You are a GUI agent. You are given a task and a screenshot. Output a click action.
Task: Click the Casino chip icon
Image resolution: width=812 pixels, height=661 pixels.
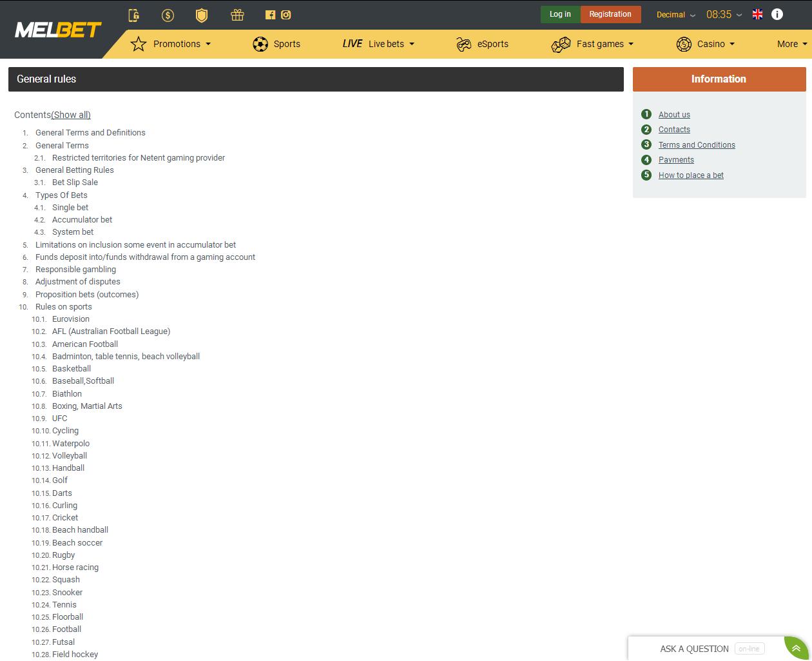pyautogui.click(x=684, y=44)
